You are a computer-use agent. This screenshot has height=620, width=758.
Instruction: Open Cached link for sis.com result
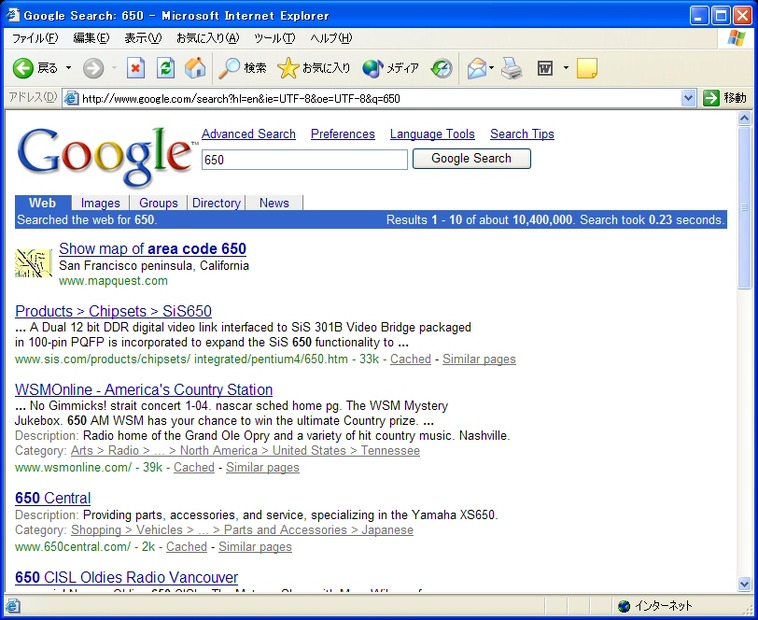tap(410, 359)
